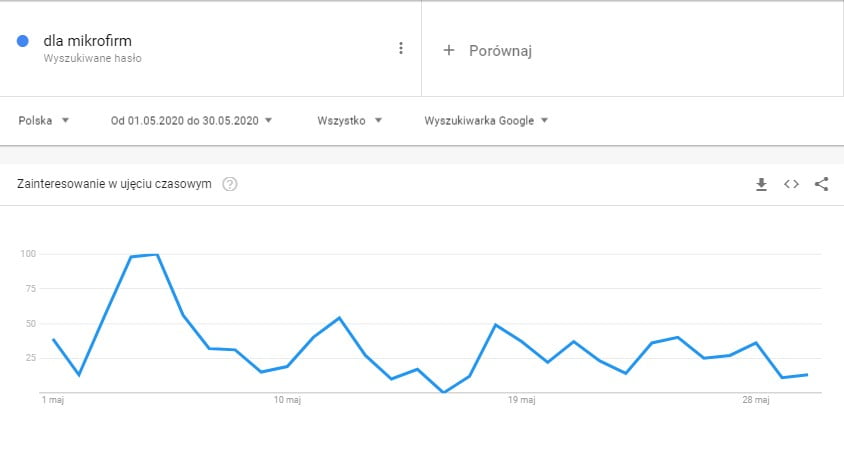The height and width of the screenshot is (457, 844).
Task: Click the 10 maj axis label
Action: pyautogui.click(x=287, y=400)
